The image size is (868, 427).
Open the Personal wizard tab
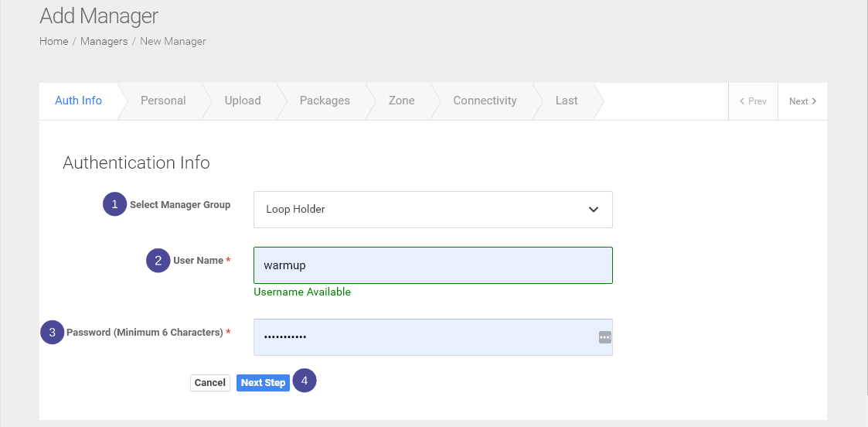163,101
